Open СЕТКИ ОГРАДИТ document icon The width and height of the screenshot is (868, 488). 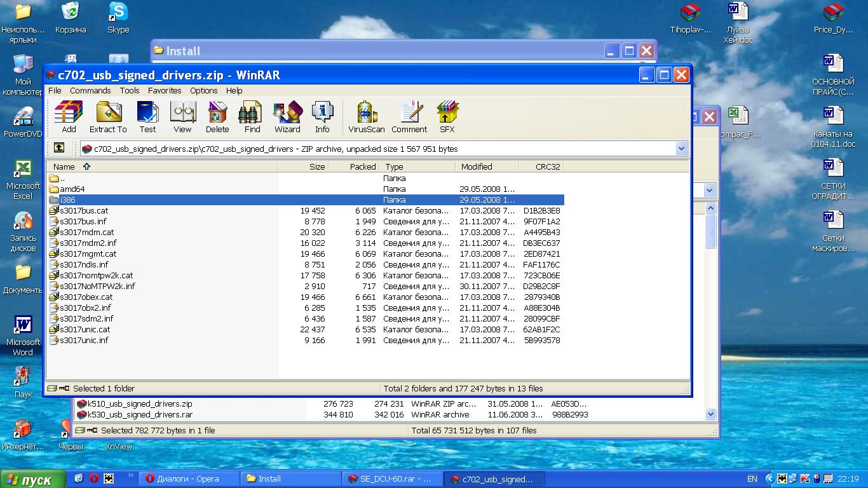[x=833, y=179]
